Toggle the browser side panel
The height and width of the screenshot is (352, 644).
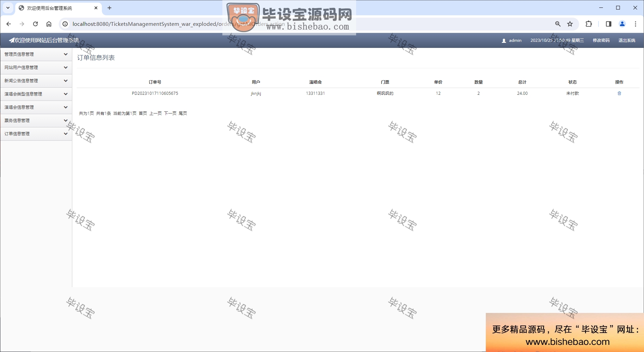pyautogui.click(x=608, y=24)
